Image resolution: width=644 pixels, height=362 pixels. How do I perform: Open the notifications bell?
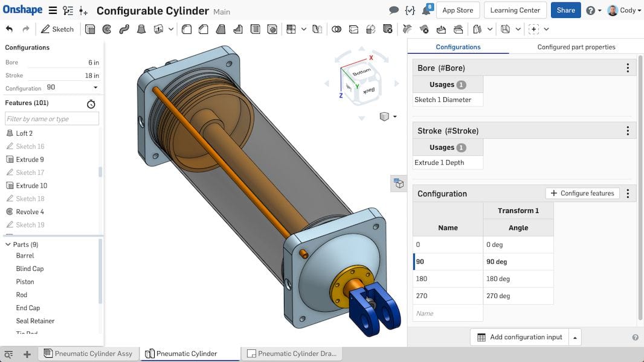click(427, 10)
